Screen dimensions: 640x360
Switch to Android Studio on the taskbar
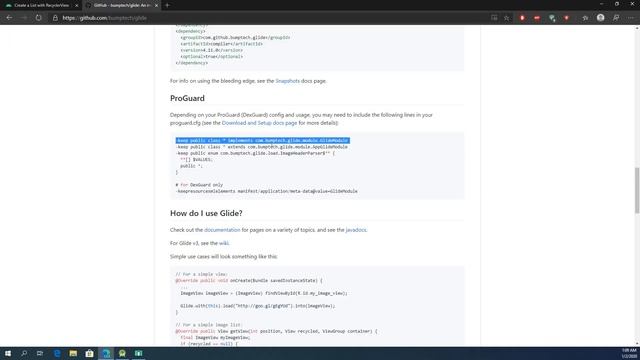(x=122, y=353)
